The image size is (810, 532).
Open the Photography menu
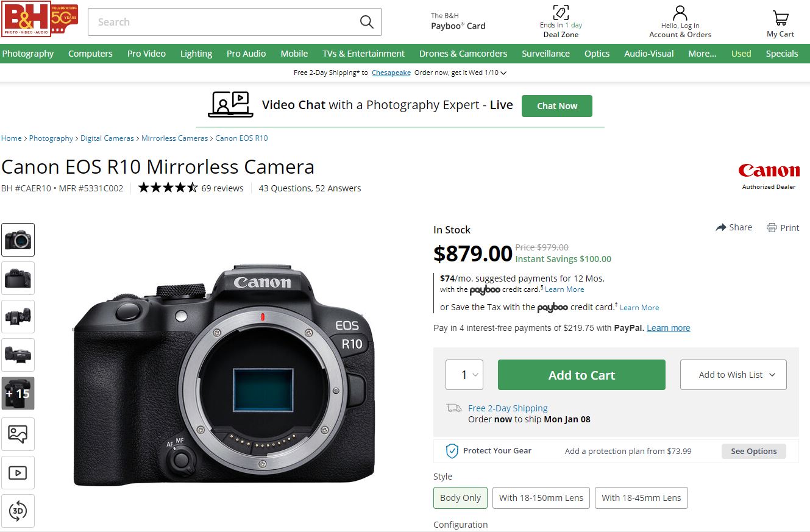pyautogui.click(x=28, y=54)
